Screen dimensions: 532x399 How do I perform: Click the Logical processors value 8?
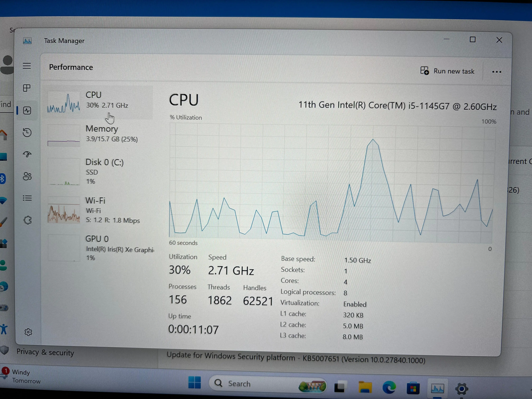coord(345,293)
